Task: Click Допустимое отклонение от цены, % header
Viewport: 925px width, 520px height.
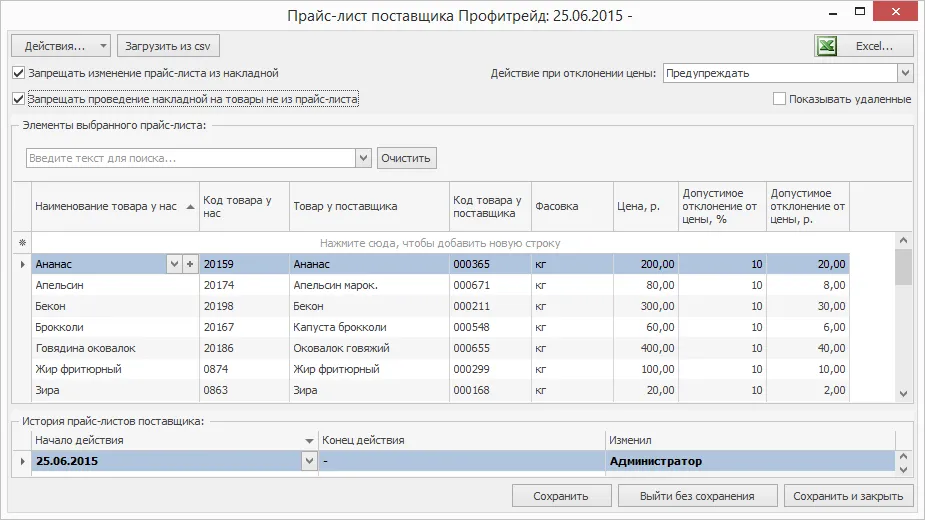Action: pyautogui.click(x=722, y=207)
